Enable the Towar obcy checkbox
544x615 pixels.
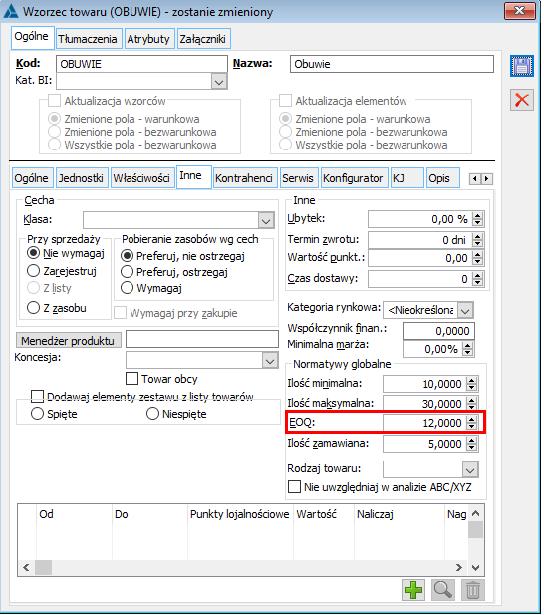pos(132,379)
